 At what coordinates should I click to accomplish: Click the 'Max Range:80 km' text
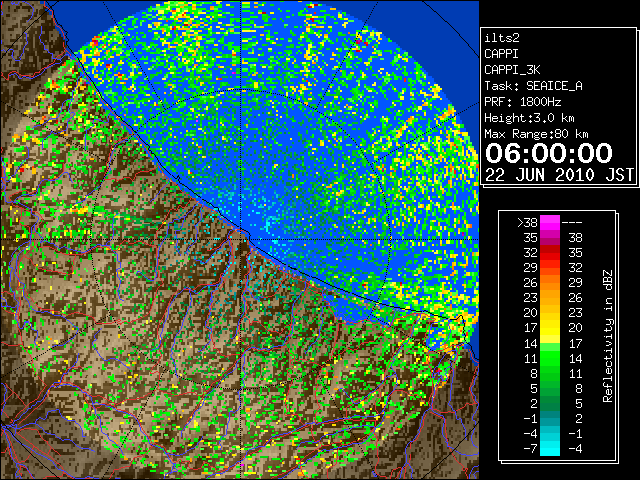(536, 134)
